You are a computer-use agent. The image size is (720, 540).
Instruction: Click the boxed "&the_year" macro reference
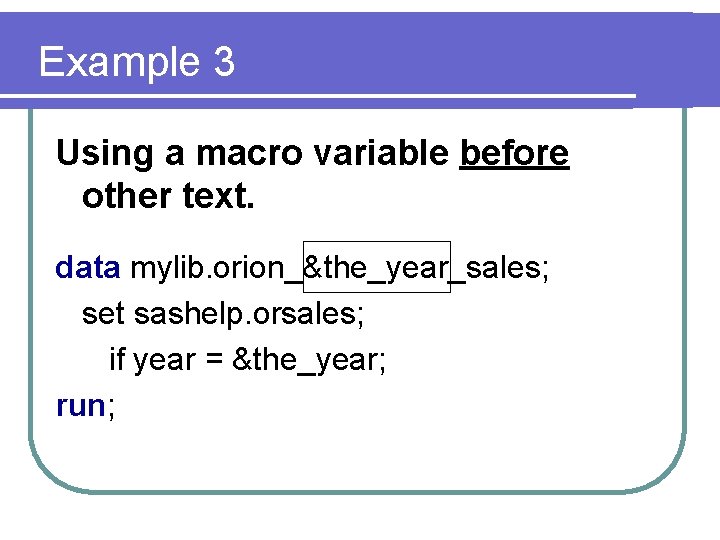(376, 268)
